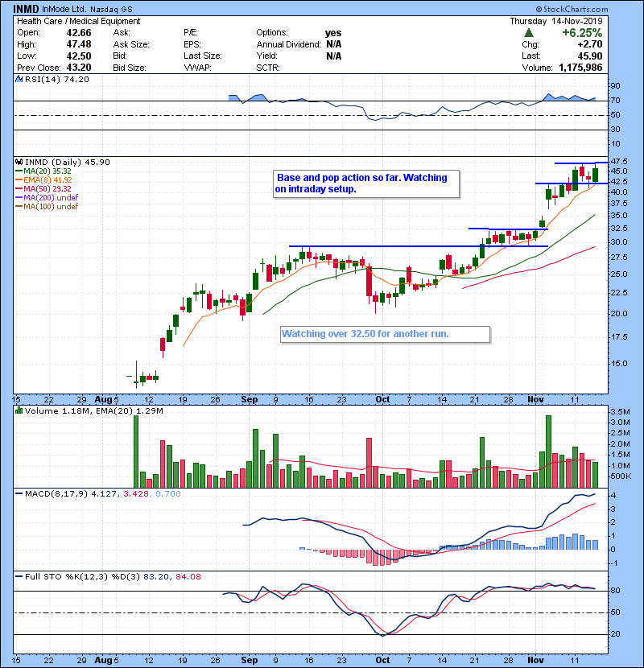Viewport: 644px width, 668px height.
Task: Click the Health Care / Medical Equipment label
Action: click(x=78, y=21)
